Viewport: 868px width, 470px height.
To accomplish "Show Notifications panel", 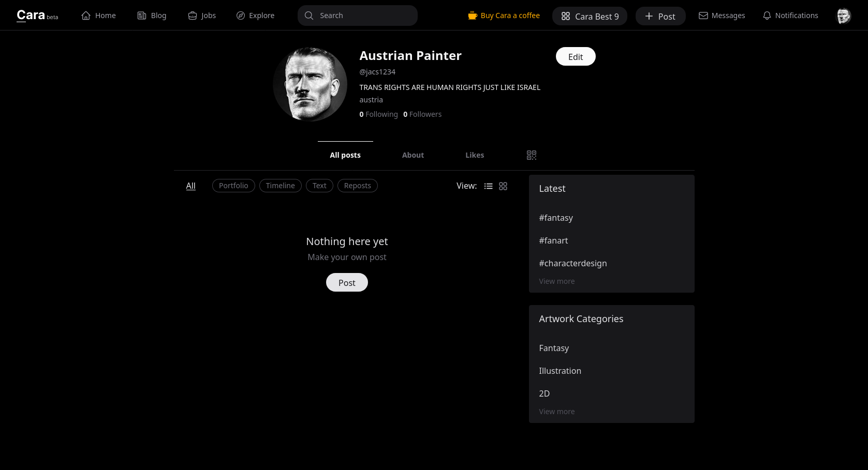I will point(790,16).
